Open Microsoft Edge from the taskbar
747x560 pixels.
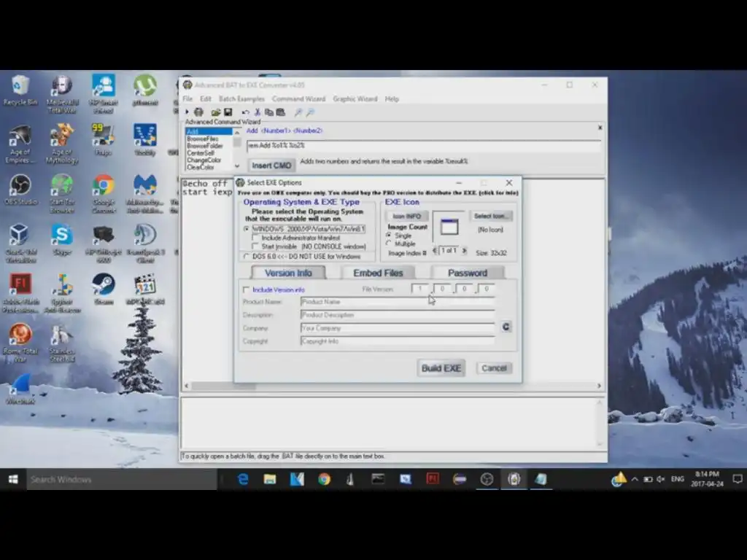[243, 479]
